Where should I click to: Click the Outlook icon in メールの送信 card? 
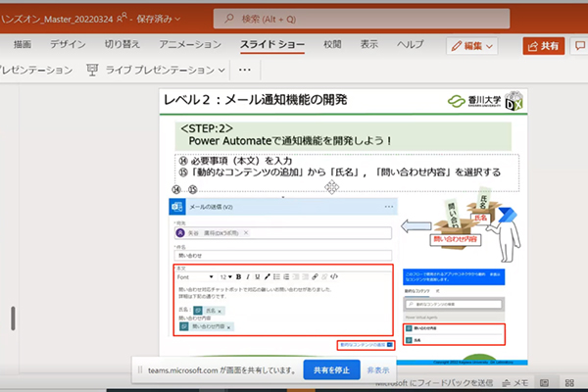click(x=177, y=207)
